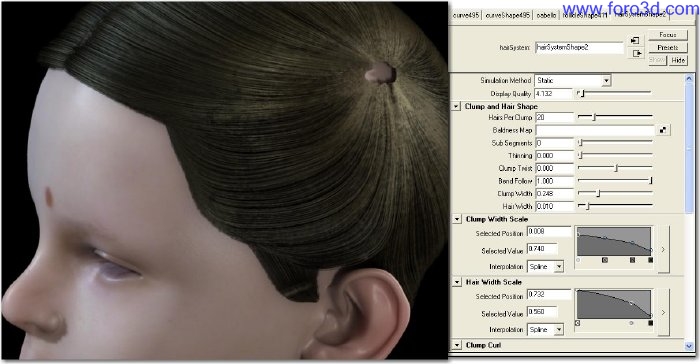
Task: Click Clump Width value field 0.248
Action: click(554, 193)
